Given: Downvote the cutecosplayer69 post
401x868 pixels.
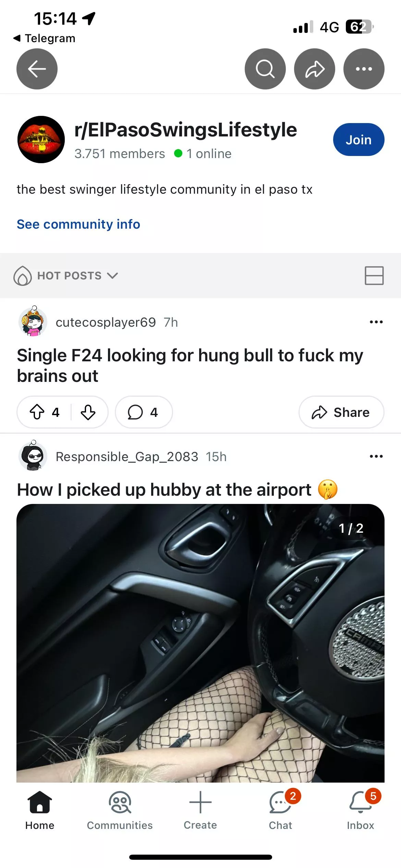Looking at the screenshot, I should pyautogui.click(x=88, y=412).
